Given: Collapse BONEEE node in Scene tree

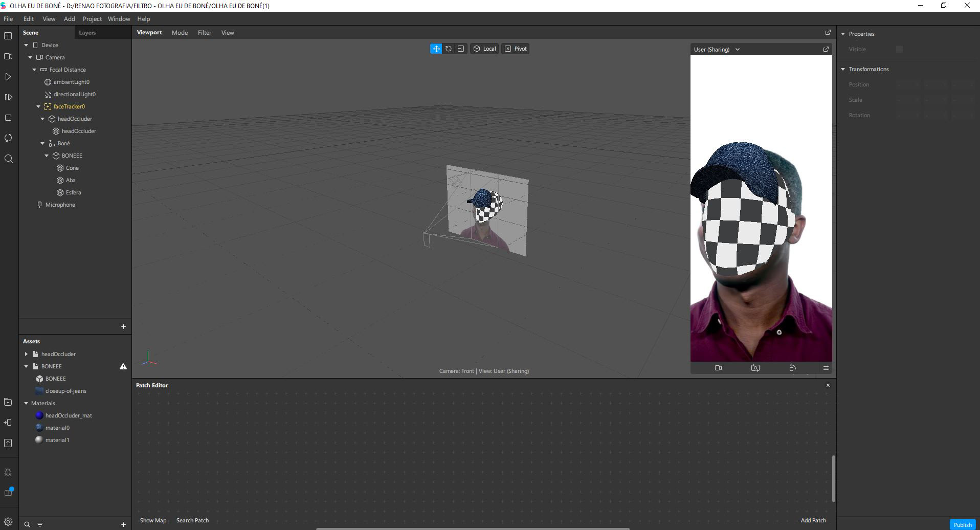Looking at the screenshot, I should point(47,156).
